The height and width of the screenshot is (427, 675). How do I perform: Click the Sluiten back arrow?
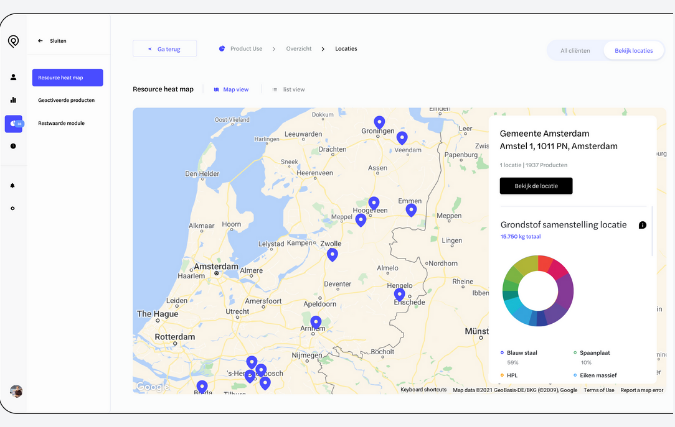[x=40, y=41]
